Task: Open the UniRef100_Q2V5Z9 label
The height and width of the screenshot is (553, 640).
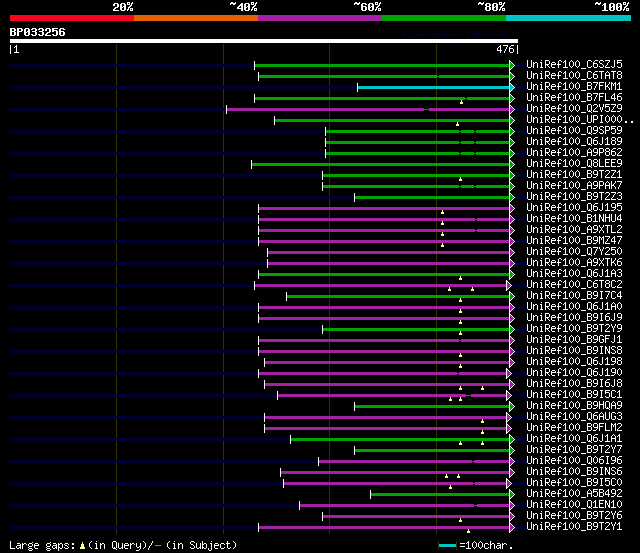Action: pos(574,109)
